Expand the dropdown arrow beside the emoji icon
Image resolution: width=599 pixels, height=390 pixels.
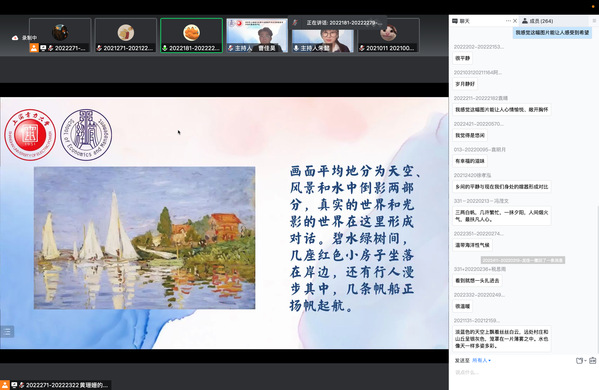[x=585, y=360]
